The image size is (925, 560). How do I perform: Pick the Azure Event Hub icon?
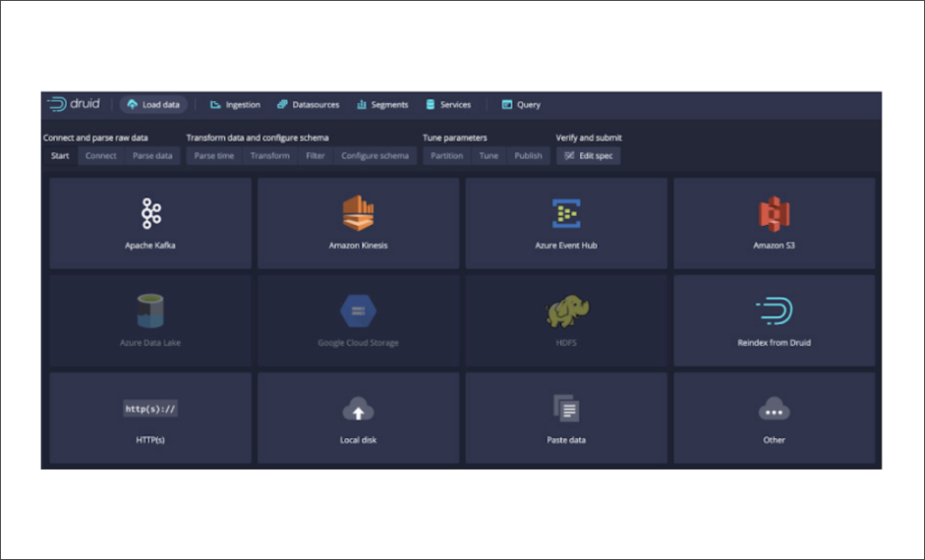[x=566, y=213]
